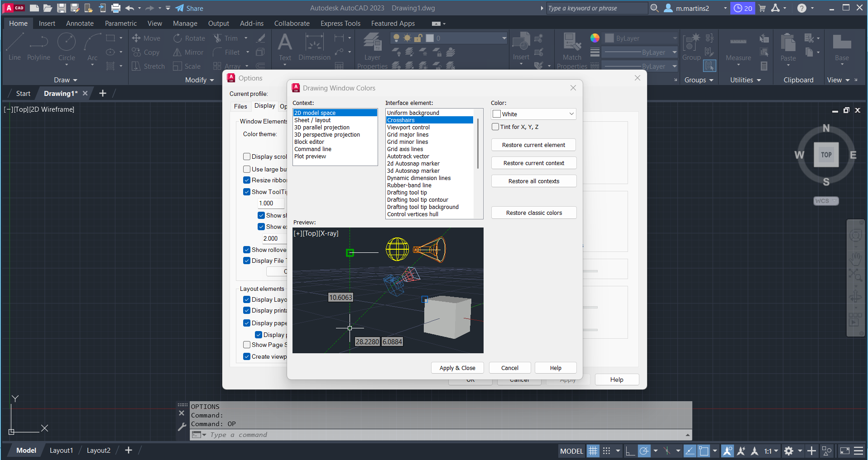
Task: Click the white color swatch in Color box
Action: pos(497,114)
